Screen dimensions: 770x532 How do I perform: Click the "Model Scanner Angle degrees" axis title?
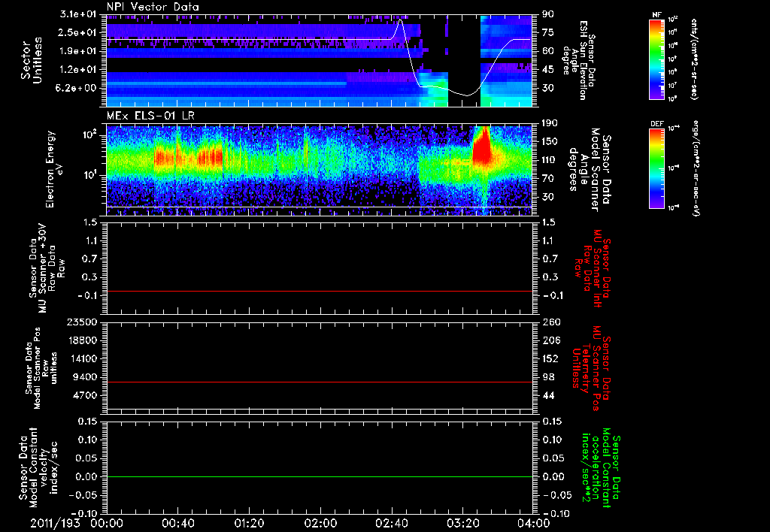[590, 170]
